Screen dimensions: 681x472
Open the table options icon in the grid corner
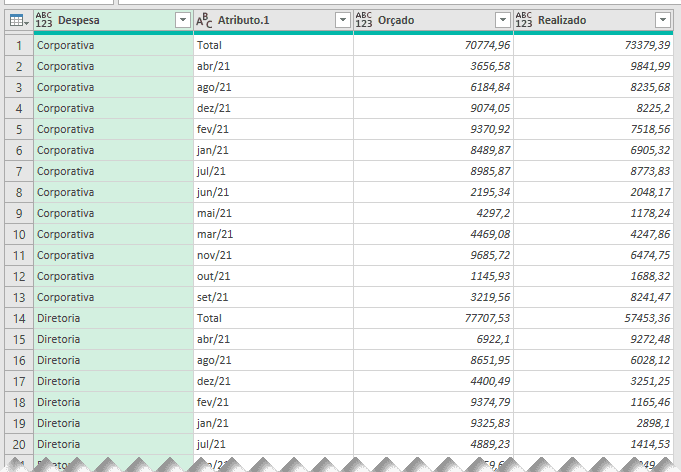click(x=16, y=20)
